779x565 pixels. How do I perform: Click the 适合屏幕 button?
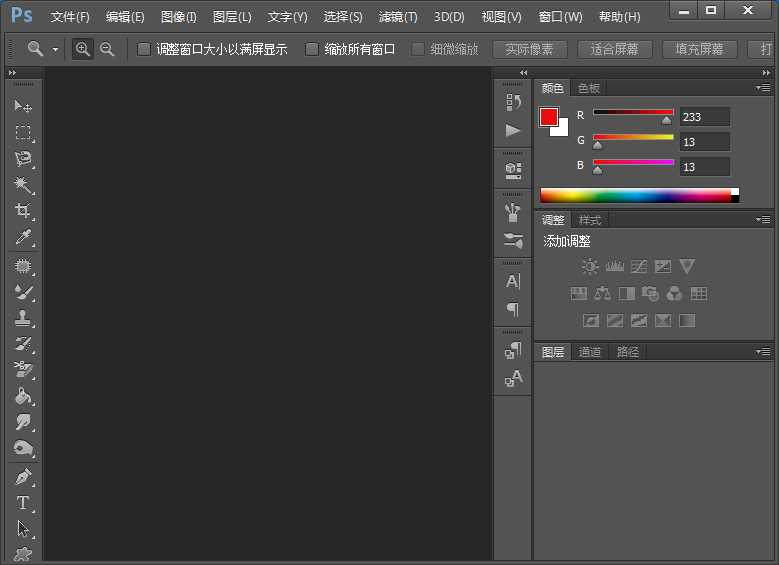614,49
